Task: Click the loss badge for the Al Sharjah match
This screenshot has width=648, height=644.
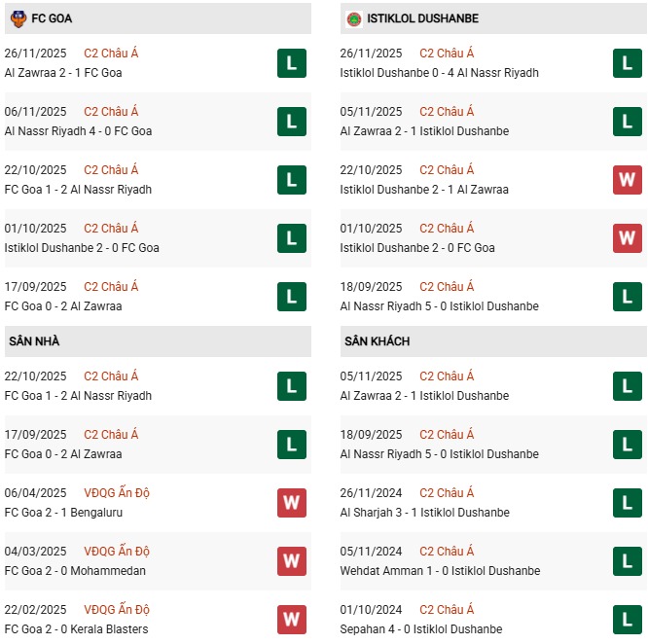Action: 627,503
